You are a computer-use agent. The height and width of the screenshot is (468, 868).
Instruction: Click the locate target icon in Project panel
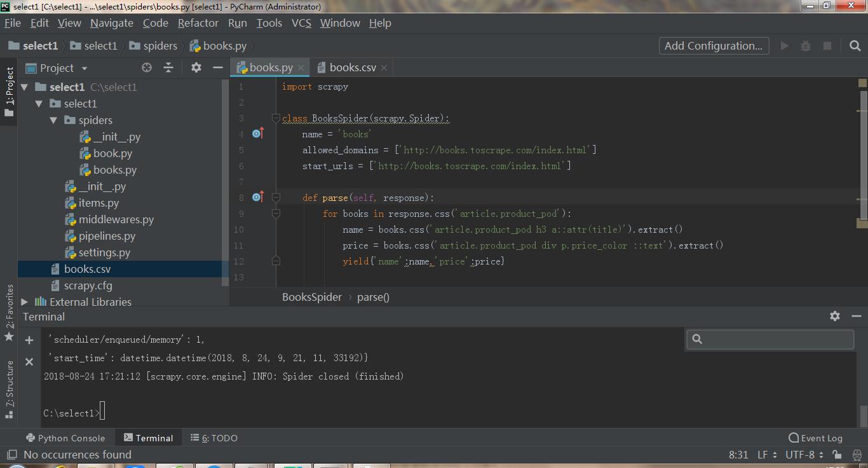coord(147,67)
